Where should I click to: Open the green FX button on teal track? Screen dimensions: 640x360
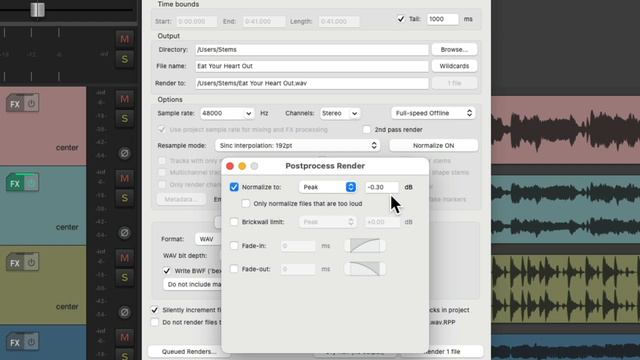[15, 183]
